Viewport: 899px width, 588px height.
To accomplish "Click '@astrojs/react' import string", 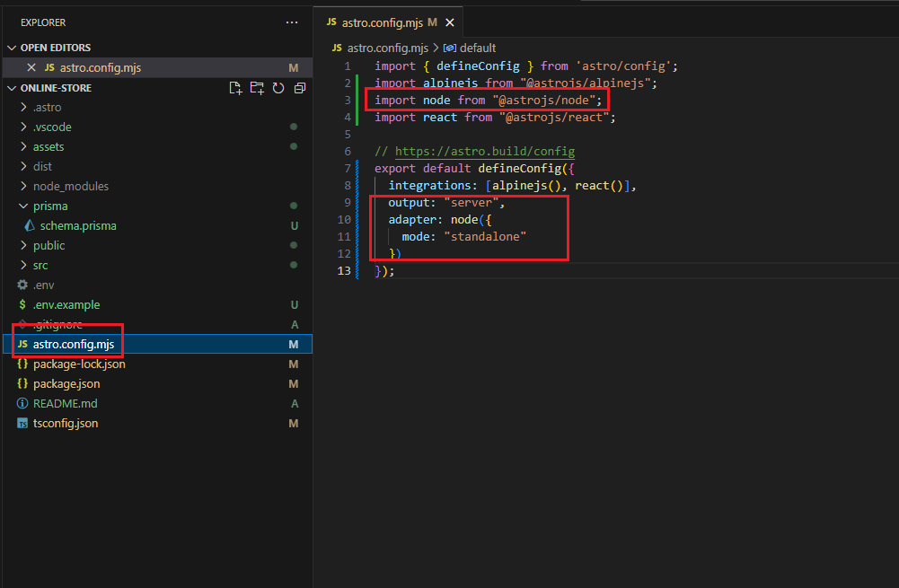I will pos(554,118).
